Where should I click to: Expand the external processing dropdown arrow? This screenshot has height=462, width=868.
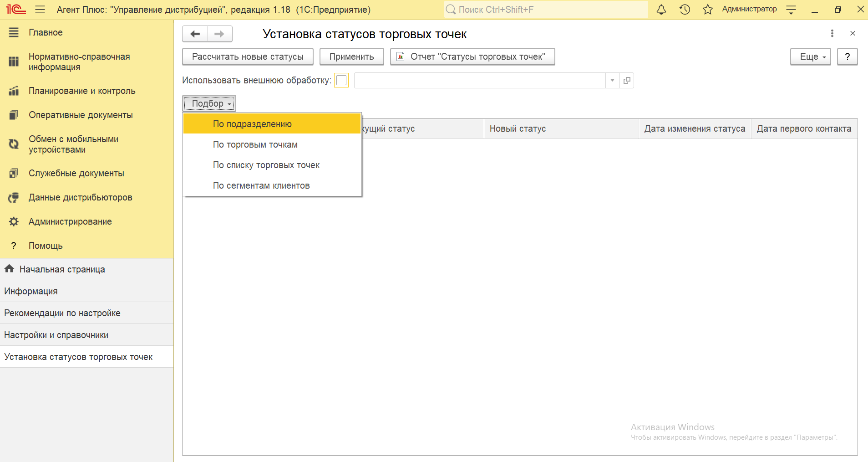(x=612, y=81)
